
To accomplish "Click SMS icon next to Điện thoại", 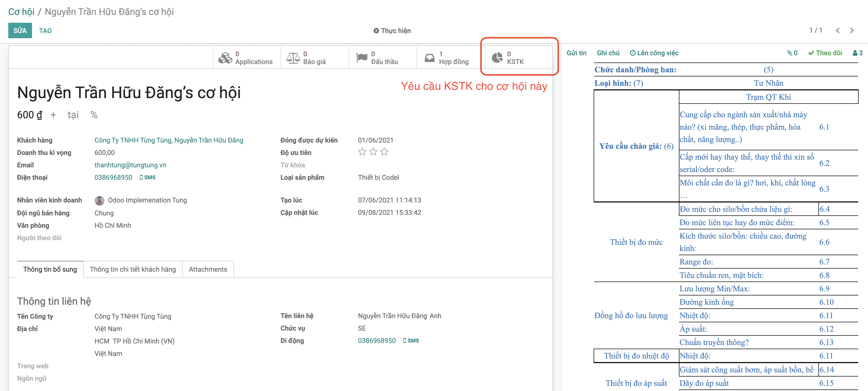I will tap(147, 177).
